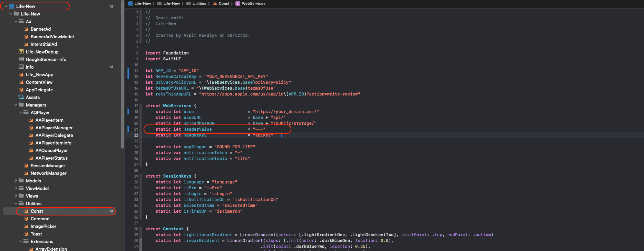Click the Assets catalog icon

point(21,97)
